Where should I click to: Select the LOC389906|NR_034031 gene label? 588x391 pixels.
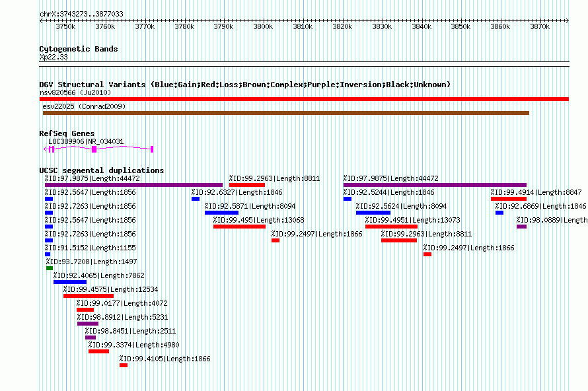coord(86,142)
